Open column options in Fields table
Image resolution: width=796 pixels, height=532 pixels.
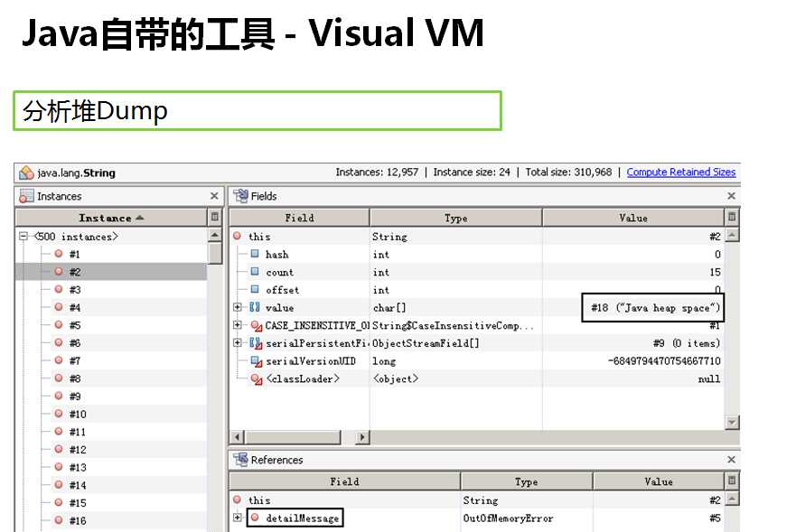(732, 218)
